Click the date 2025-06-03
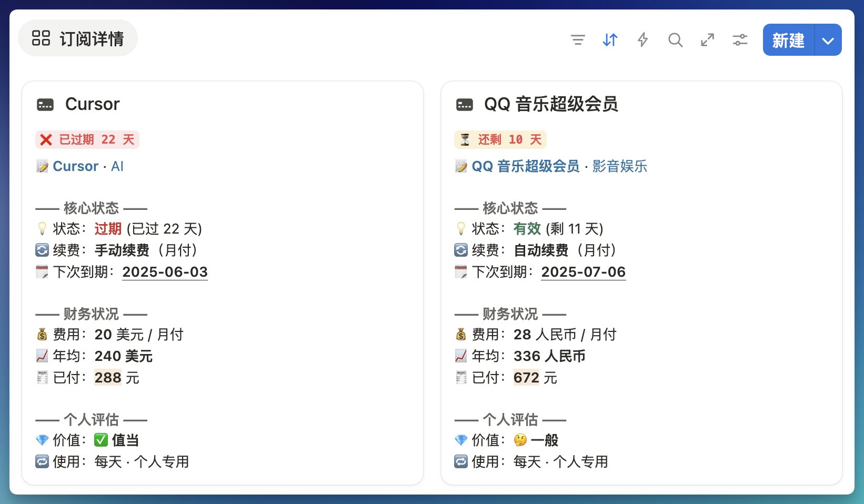 [x=165, y=272]
